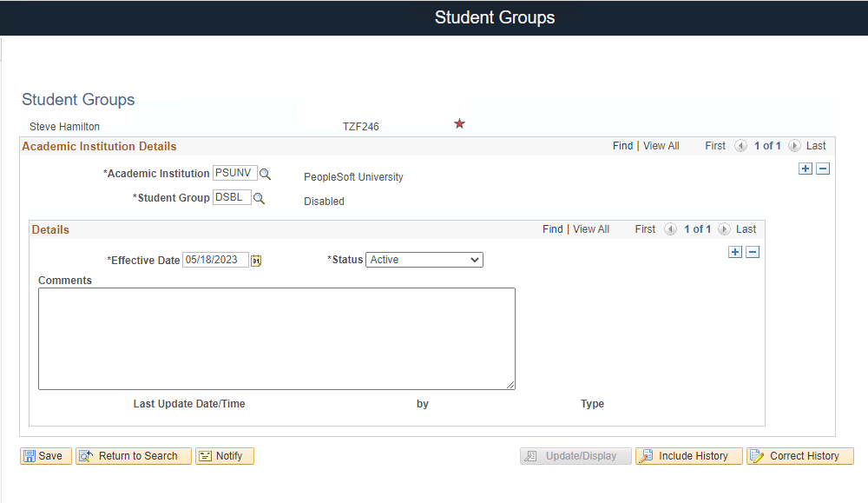Click the Effective Date input field
Image resolution: width=868 pixels, height=503 pixels.
pyautogui.click(x=215, y=260)
